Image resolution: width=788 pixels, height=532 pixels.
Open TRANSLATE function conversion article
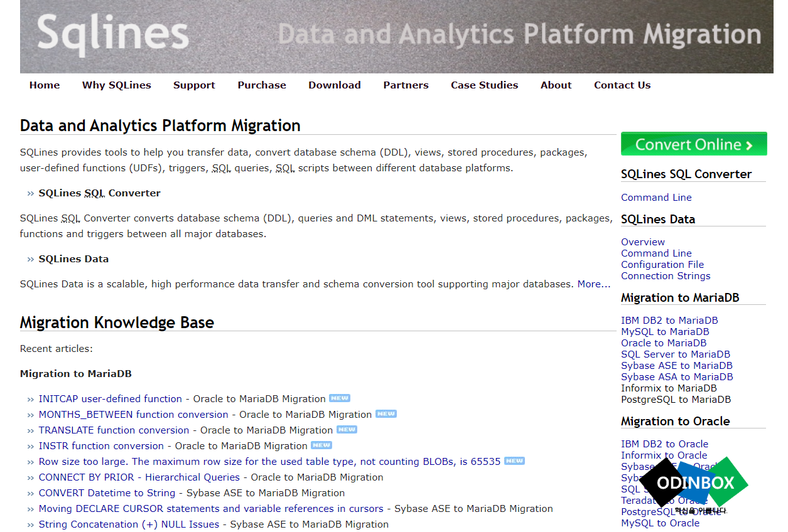pyautogui.click(x=114, y=430)
